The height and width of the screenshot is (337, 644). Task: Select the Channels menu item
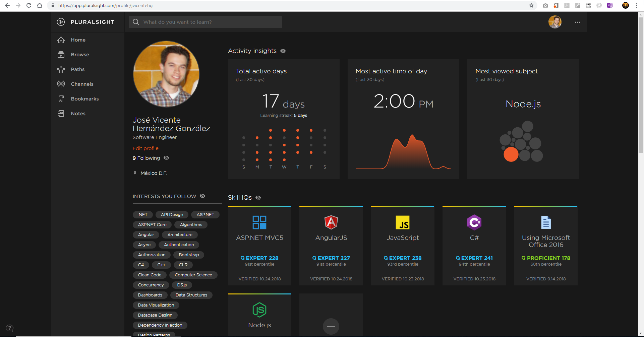82,84
